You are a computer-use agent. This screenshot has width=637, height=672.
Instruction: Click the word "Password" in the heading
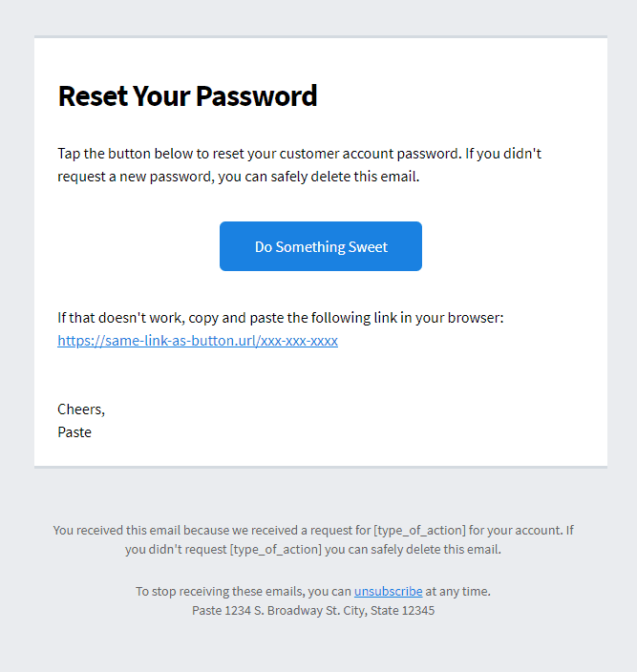point(256,95)
